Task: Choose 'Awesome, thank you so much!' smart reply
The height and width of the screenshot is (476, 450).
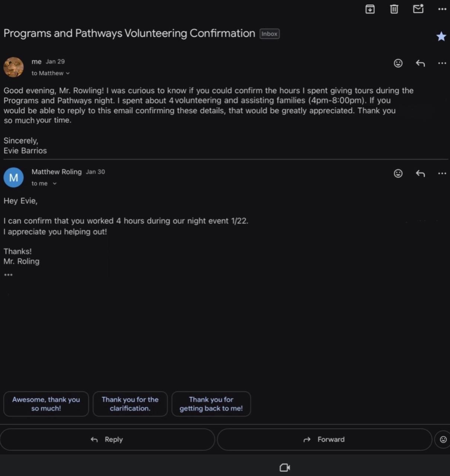Action: click(46, 404)
